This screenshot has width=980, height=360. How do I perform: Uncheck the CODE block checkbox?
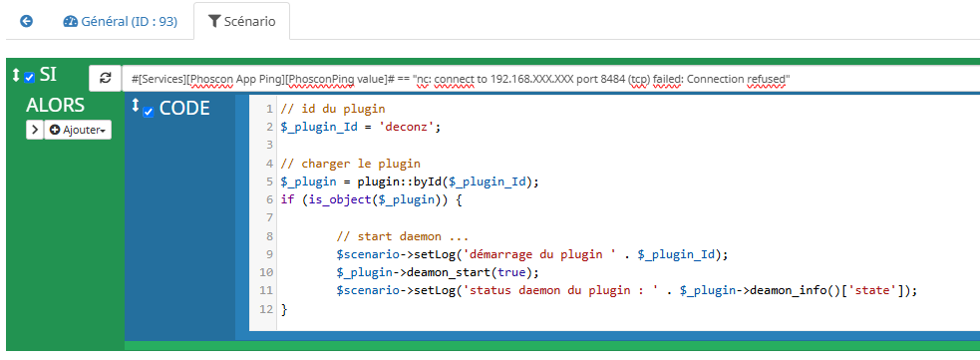point(149,112)
